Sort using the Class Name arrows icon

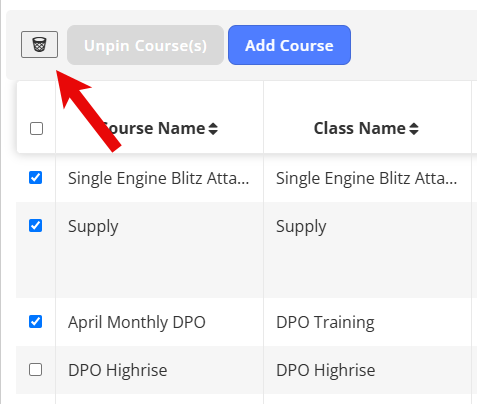(x=414, y=129)
